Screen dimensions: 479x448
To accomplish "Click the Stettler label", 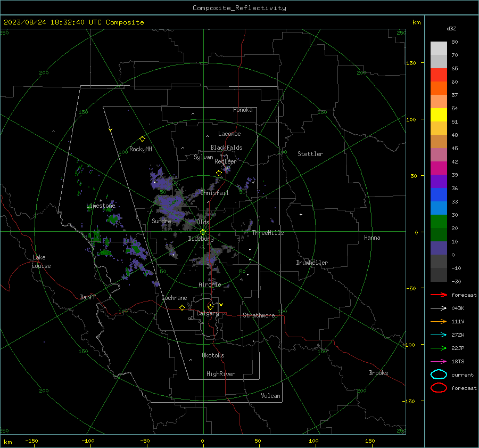I will tap(310, 154).
